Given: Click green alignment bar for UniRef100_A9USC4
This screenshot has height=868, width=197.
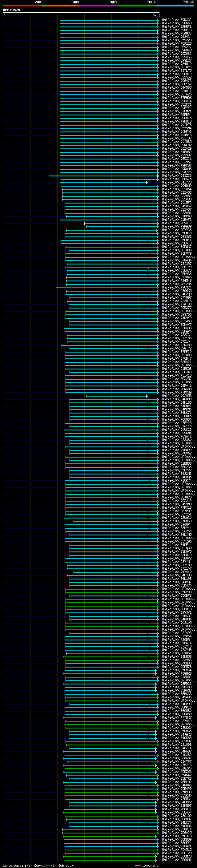Looking at the screenshot, I should [107, 287].
